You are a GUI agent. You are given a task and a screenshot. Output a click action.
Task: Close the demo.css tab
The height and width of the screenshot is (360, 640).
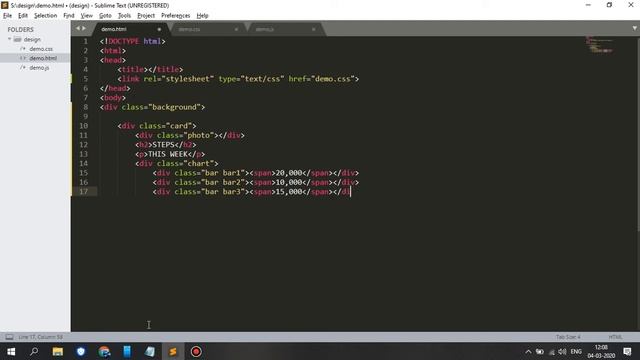236,29
